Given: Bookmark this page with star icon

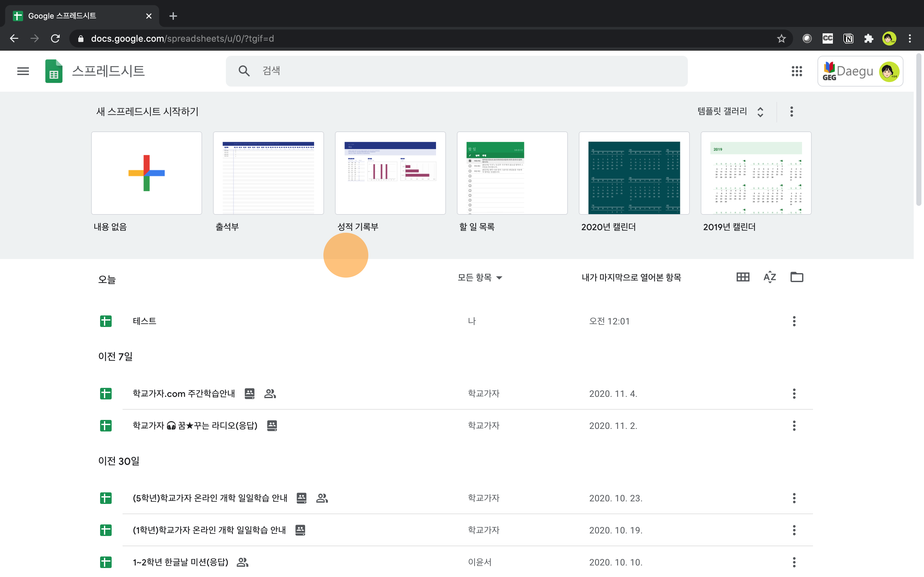Looking at the screenshot, I should pyautogui.click(x=781, y=38).
